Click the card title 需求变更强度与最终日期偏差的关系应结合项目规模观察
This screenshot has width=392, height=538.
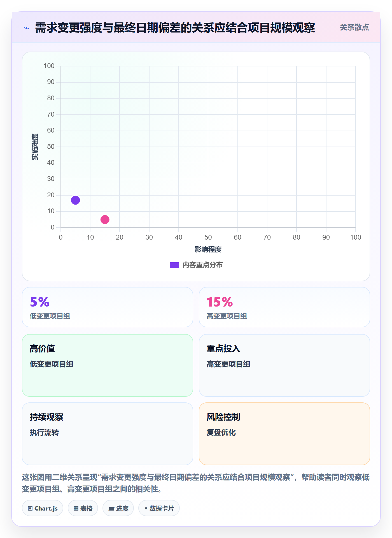click(175, 28)
